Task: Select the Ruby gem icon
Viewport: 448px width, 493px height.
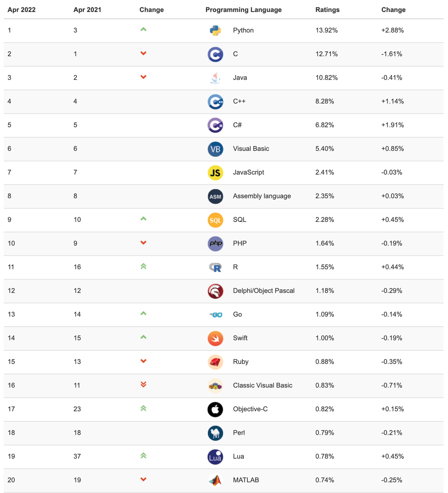Action: [x=215, y=362]
